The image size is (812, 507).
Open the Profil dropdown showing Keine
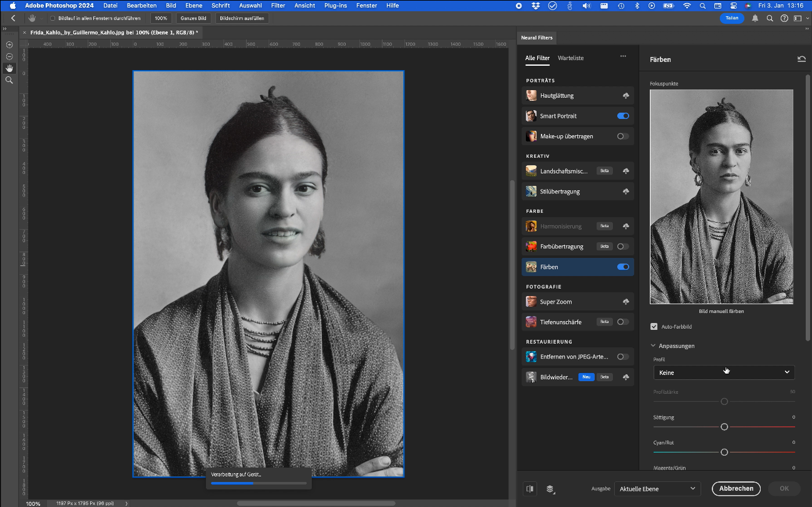tap(724, 372)
